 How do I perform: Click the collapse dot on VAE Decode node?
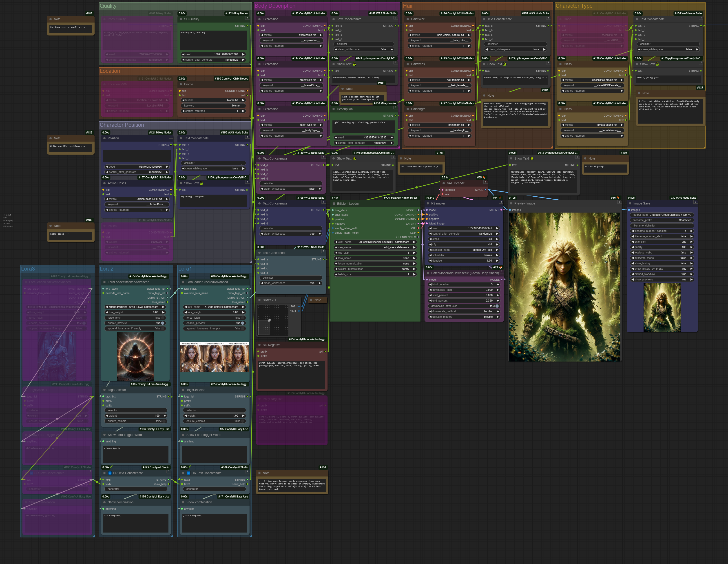pyautogui.click(x=444, y=183)
